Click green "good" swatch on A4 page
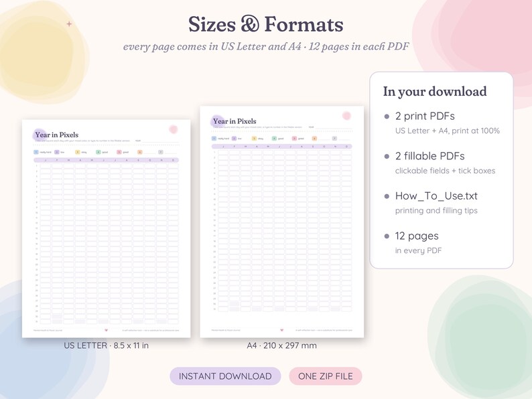 pos(274,139)
